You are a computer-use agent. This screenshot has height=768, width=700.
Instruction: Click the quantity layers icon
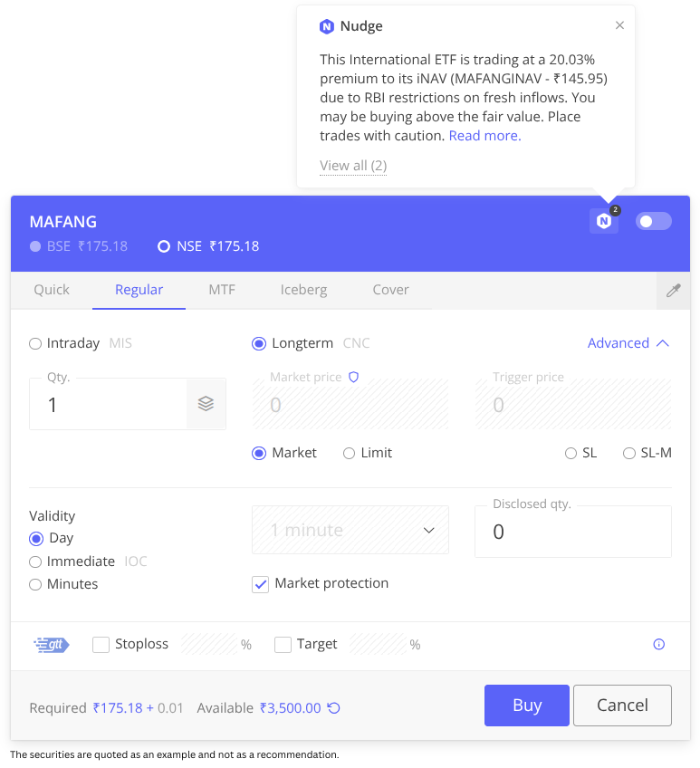click(206, 404)
